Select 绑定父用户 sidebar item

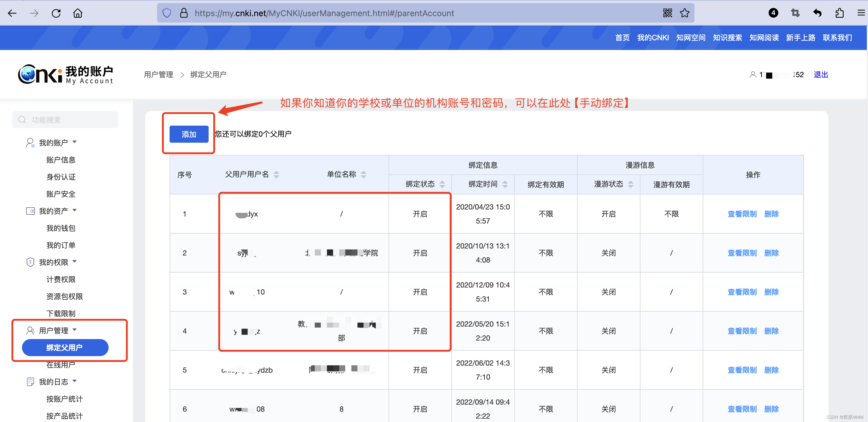click(x=65, y=347)
